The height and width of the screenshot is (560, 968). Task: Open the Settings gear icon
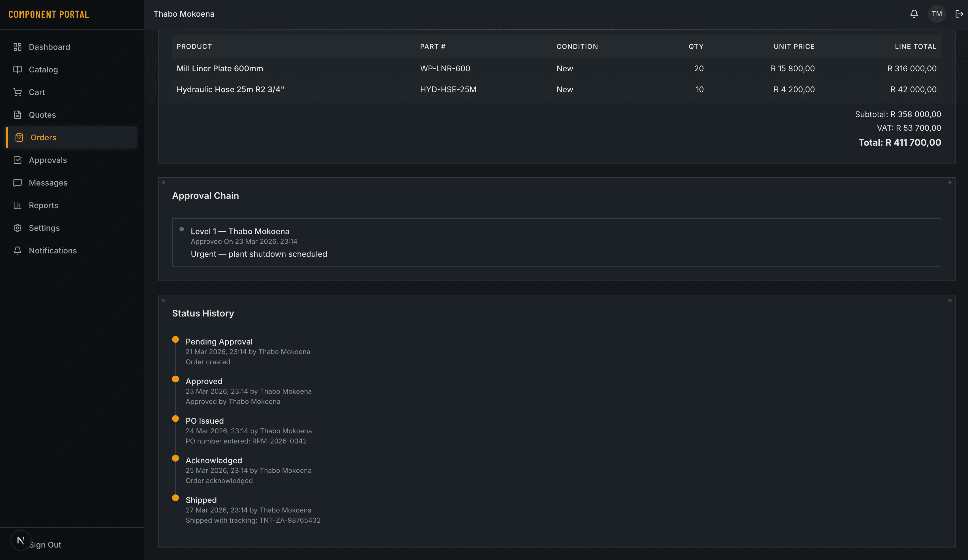tap(18, 228)
